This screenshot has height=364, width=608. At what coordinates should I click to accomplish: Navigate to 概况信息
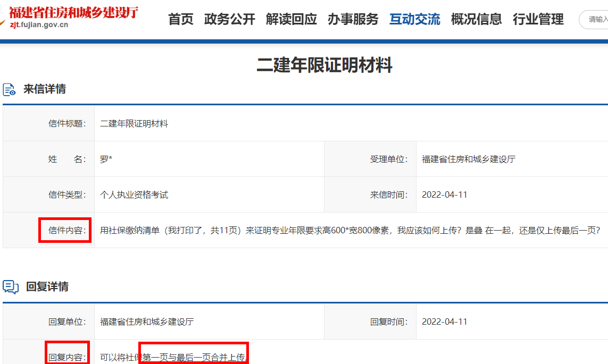pos(477,20)
